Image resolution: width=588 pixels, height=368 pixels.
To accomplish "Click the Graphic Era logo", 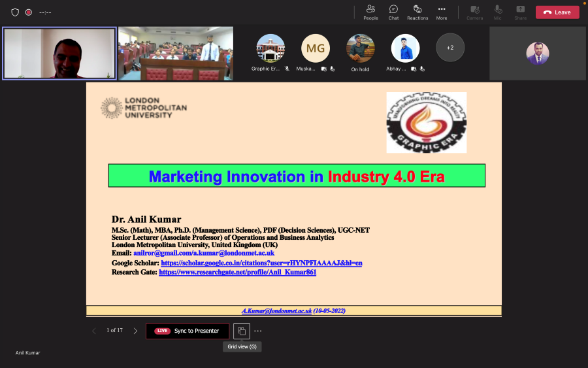I will 427,122.
